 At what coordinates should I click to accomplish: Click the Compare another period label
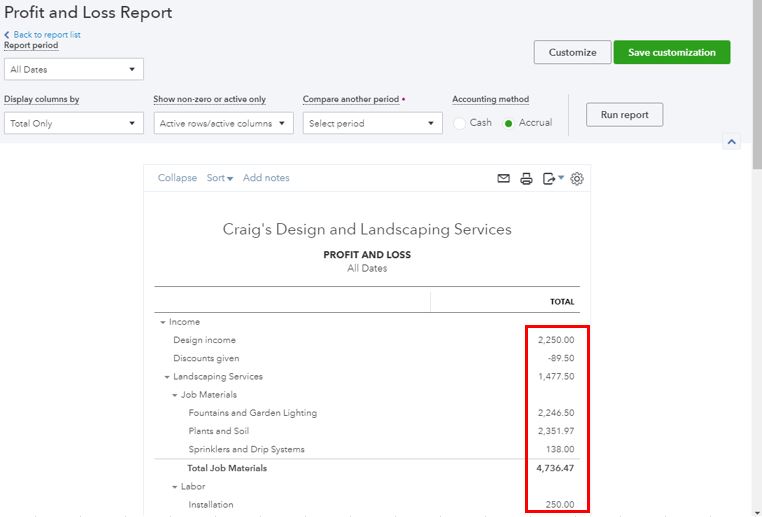click(x=351, y=99)
